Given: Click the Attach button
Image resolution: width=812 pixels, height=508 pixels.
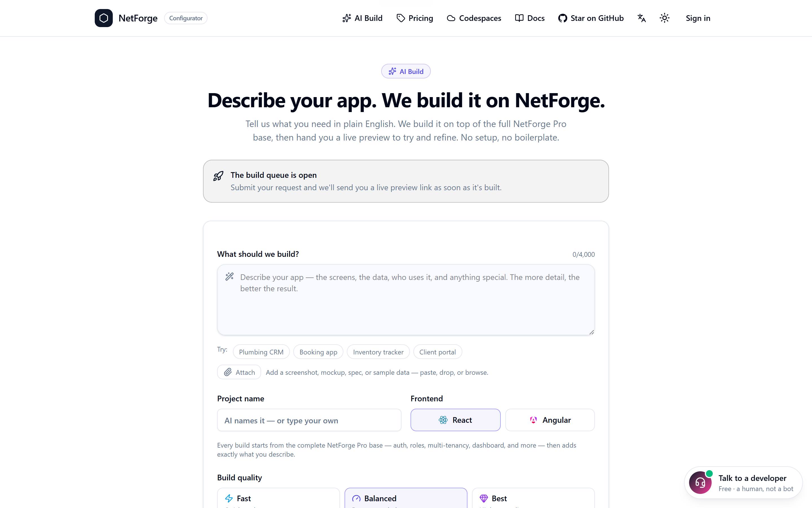Looking at the screenshot, I should point(239,372).
